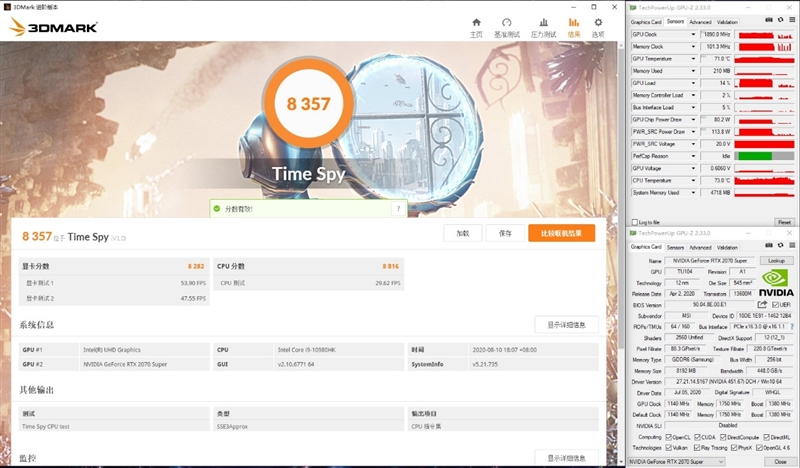Toggle the Log to file checkbox
This screenshot has height=468, width=800.
coord(635,222)
